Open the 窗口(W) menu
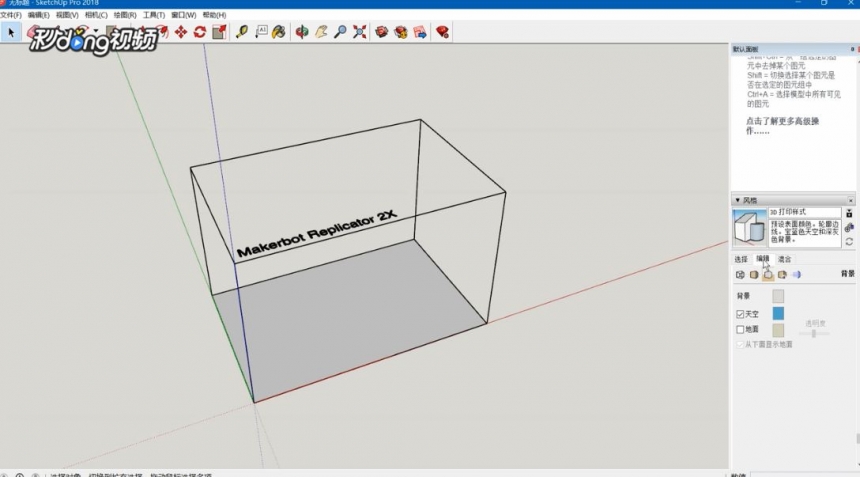Viewport: 860px width, 477px height. click(x=183, y=15)
